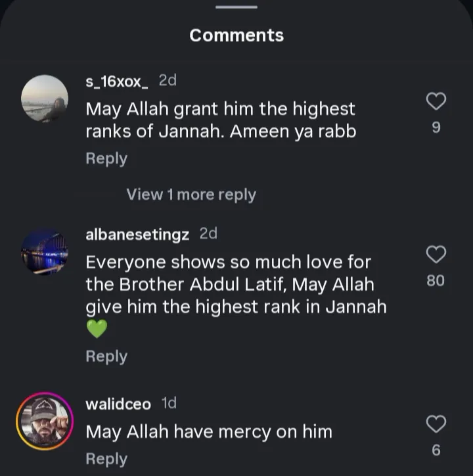Like the s_16xox_ comment
The width and height of the screenshot is (473, 476).
pos(436,101)
